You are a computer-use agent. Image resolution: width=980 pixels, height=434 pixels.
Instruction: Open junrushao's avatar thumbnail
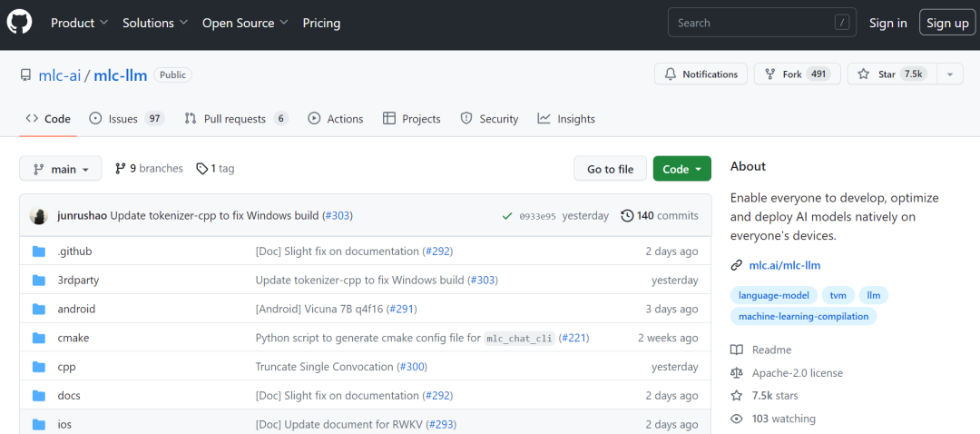[x=39, y=216]
